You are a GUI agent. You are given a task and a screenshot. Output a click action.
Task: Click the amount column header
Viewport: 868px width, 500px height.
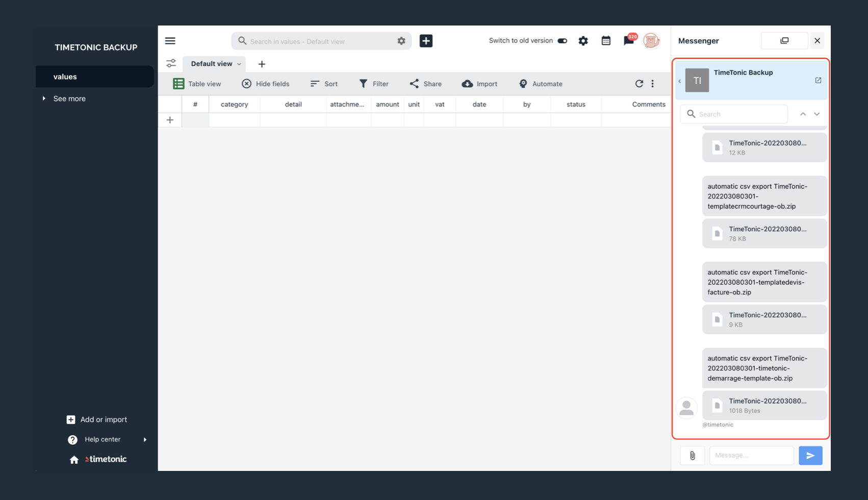coord(388,104)
